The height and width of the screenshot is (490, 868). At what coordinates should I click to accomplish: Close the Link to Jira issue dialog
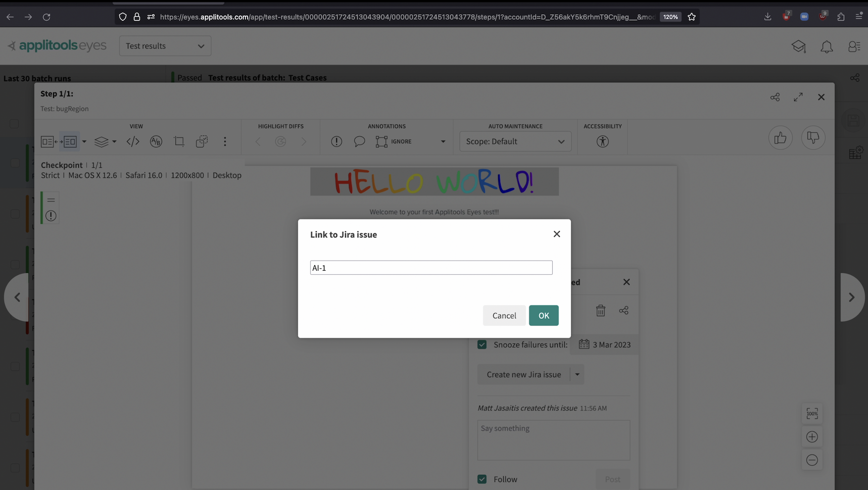[557, 234]
